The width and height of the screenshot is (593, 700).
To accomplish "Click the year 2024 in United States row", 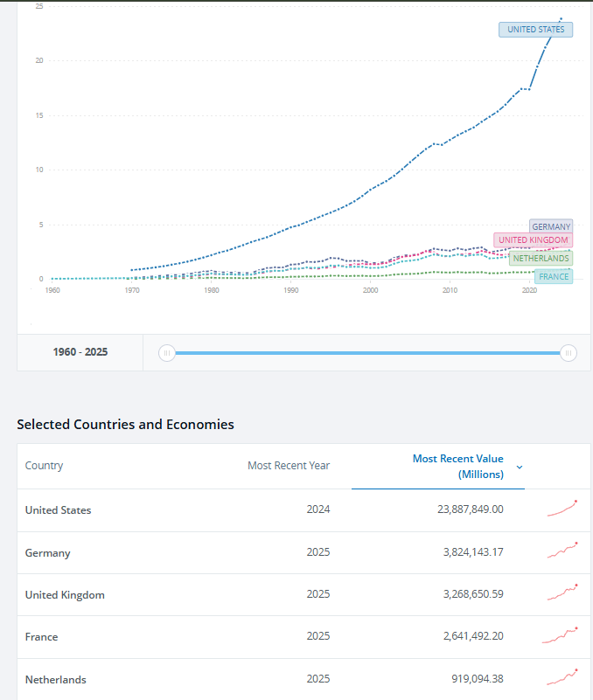I will point(318,509).
